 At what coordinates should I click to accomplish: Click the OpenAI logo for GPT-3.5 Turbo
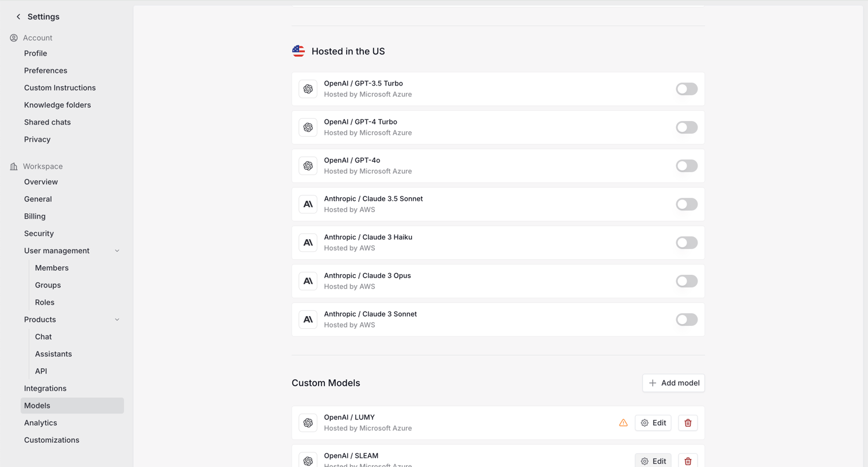point(308,89)
